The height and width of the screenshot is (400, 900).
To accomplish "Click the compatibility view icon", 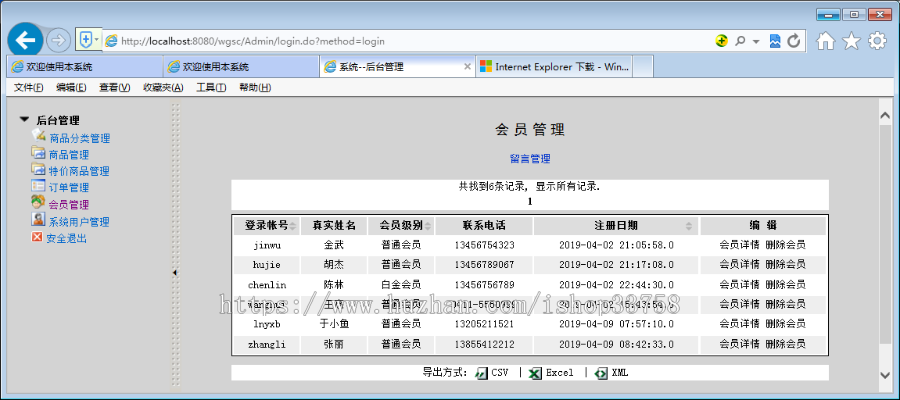I will click(775, 41).
